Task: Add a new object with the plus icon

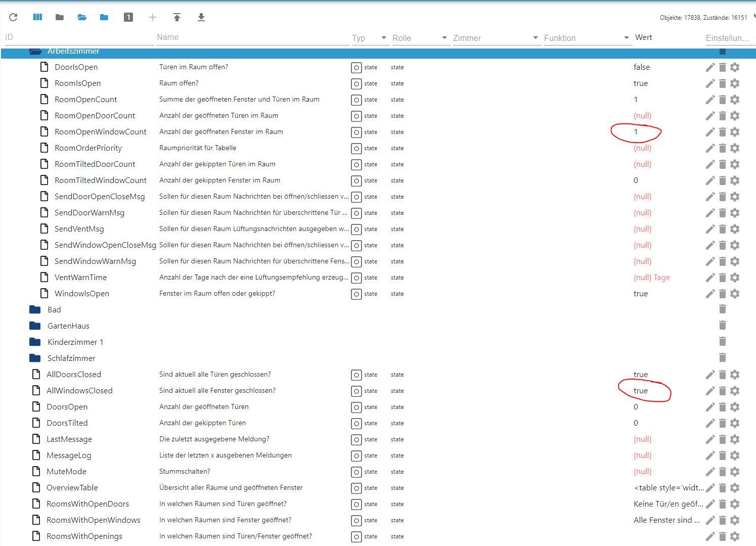Action: coord(153,17)
